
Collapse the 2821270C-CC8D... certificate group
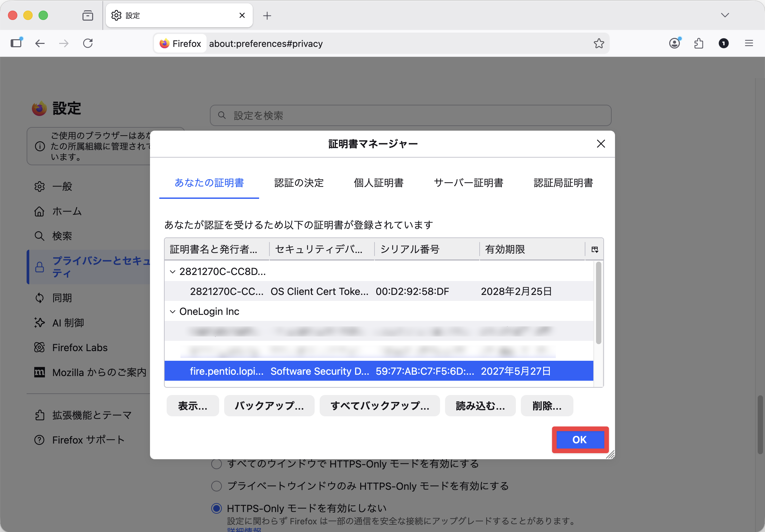click(x=173, y=272)
